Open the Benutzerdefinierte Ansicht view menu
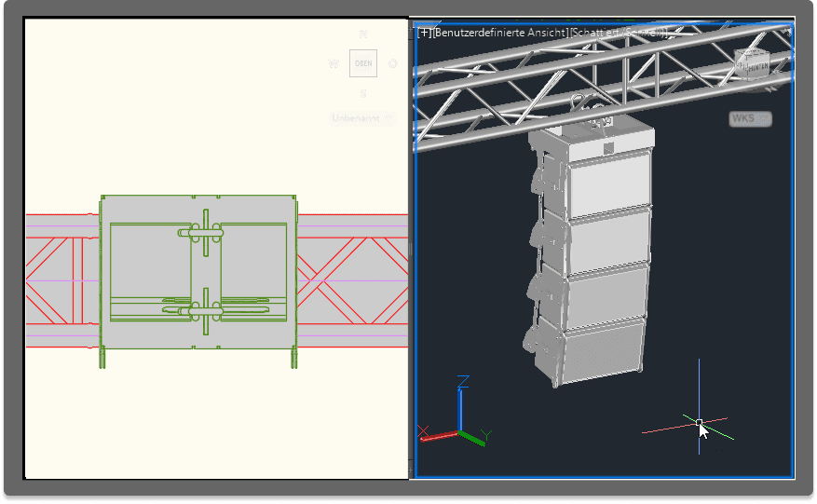 click(501, 33)
